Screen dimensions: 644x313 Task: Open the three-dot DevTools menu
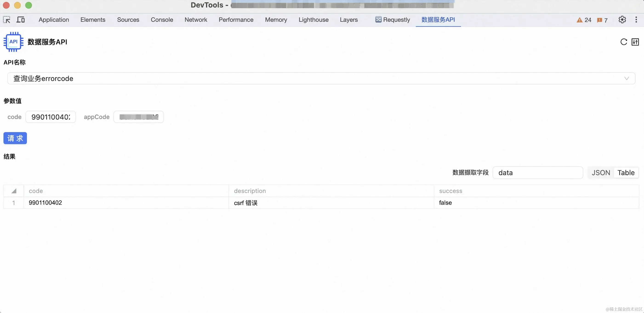pyautogui.click(x=636, y=20)
